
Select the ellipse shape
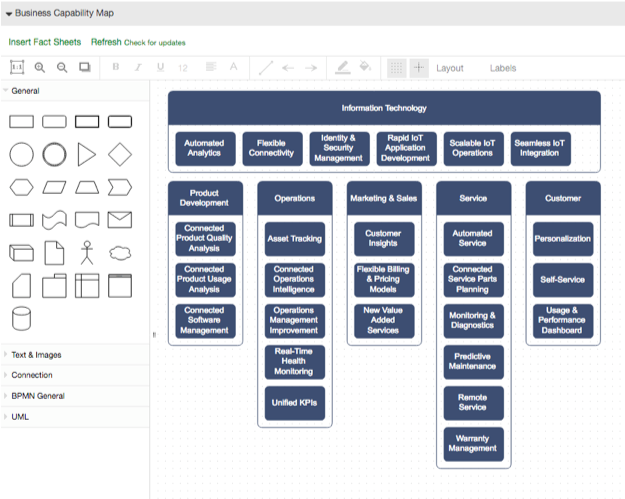pos(22,154)
